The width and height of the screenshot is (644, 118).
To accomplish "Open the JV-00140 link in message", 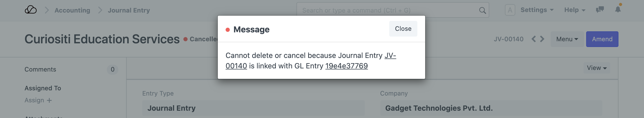I will click(x=390, y=56).
